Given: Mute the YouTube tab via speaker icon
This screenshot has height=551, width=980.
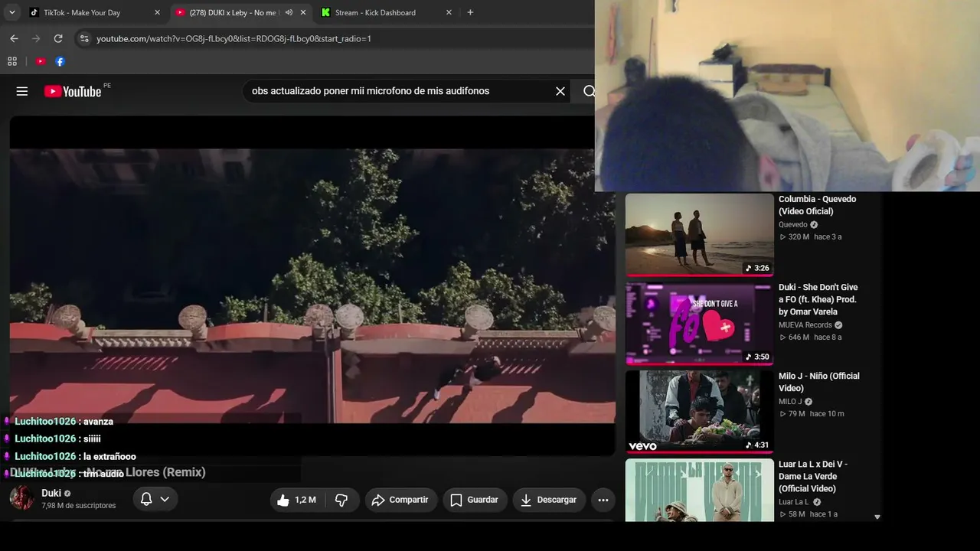Looking at the screenshot, I should coord(289,12).
